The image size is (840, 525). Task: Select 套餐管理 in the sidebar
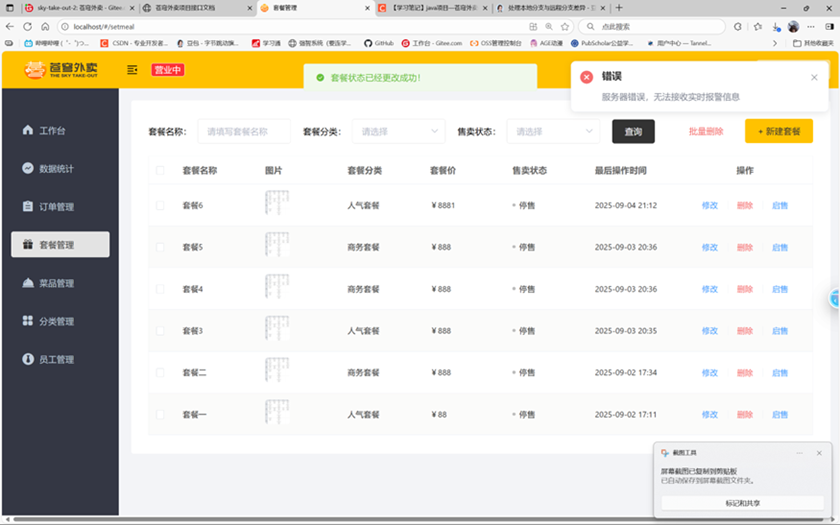pyautogui.click(x=60, y=244)
